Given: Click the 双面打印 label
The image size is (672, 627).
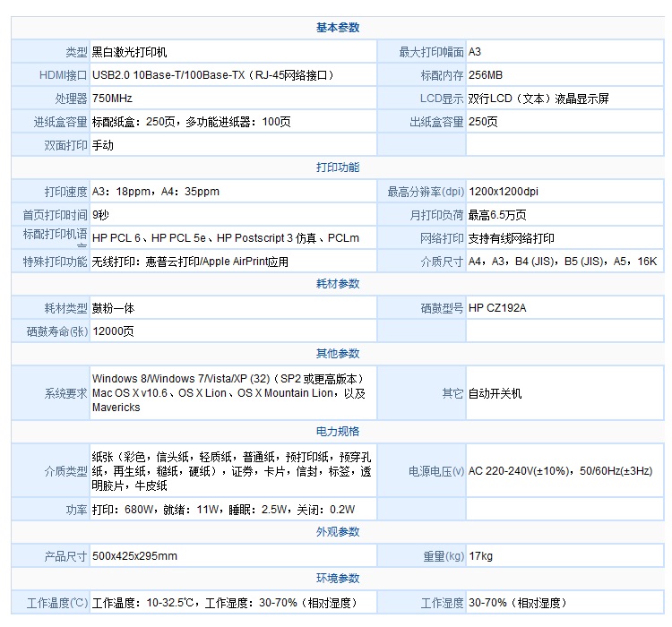Looking at the screenshot, I should point(65,145).
